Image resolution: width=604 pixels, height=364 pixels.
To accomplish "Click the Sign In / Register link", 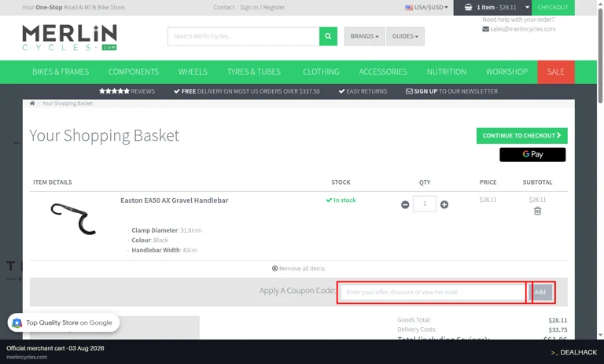I will [263, 7].
